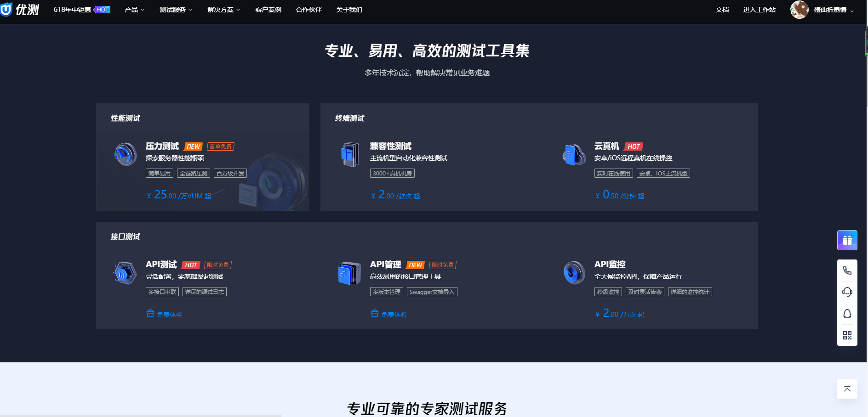Viewport: 868px width, 417px height.
Task: Select the 压力测试 product icon
Action: (x=125, y=154)
